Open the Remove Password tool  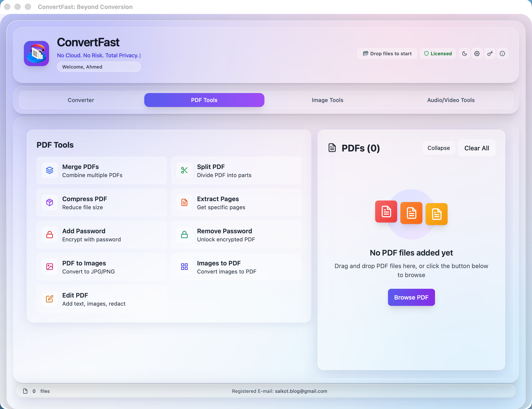[x=236, y=235]
